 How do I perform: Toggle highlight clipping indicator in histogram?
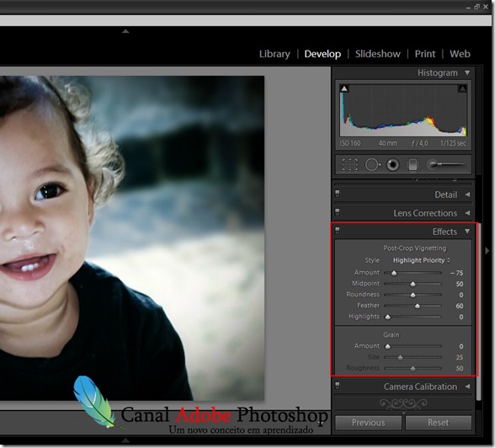tap(462, 88)
